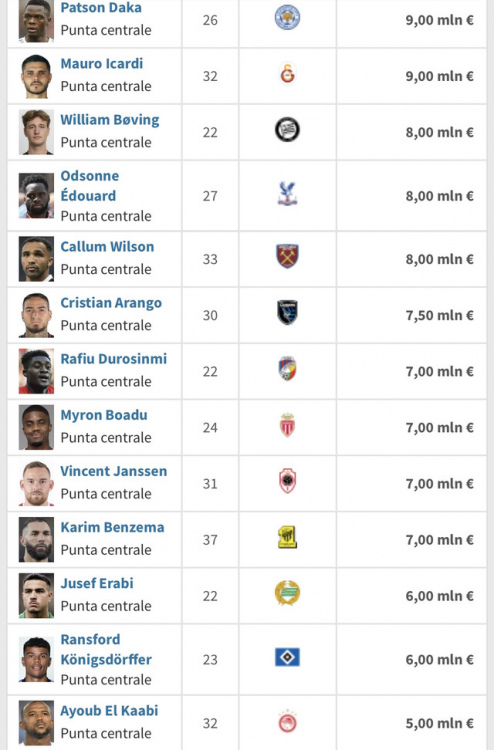
Task: Open the Crystal Palace club crest
Action: pos(287,194)
